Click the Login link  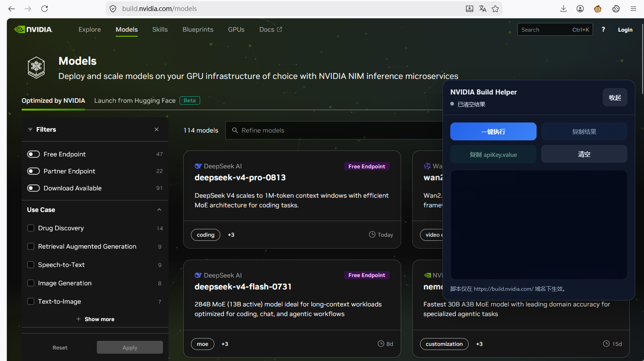[625, 30]
